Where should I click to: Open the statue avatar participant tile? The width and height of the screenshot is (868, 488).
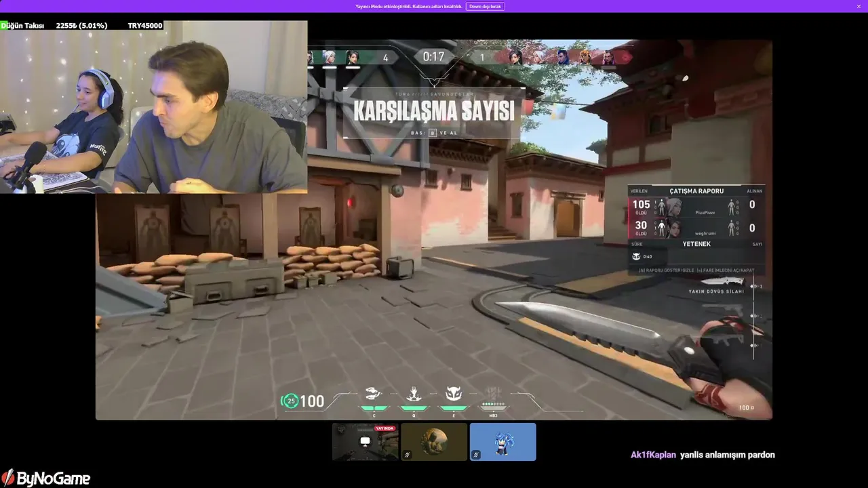[x=434, y=442]
